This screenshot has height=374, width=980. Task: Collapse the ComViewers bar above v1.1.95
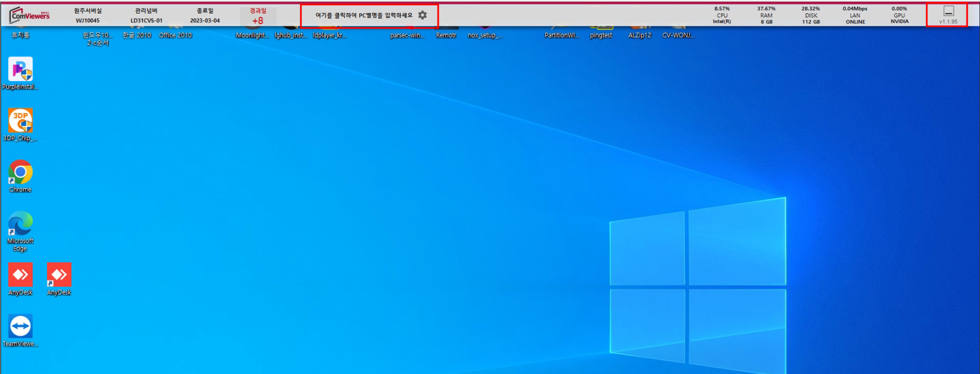(x=948, y=11)
